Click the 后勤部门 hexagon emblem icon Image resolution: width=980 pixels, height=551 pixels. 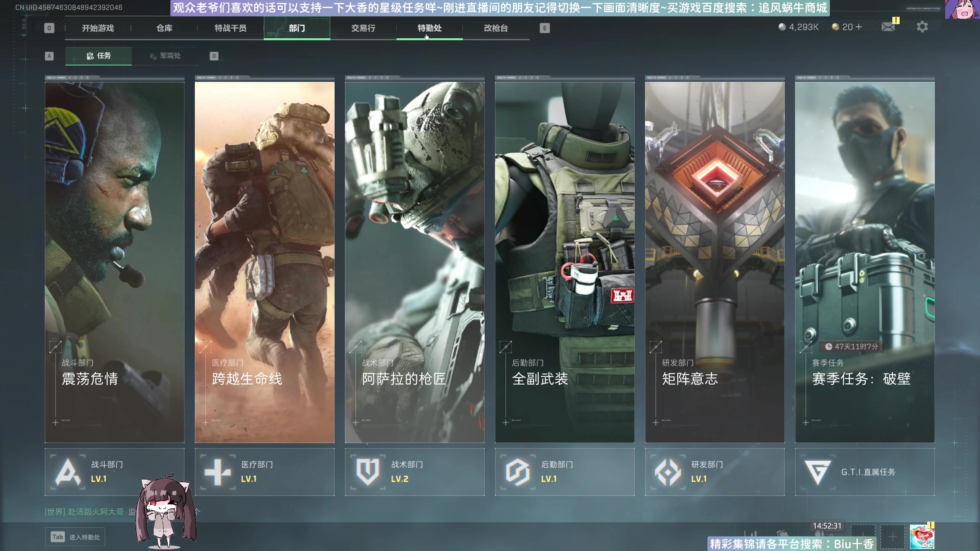coord(518,472)
